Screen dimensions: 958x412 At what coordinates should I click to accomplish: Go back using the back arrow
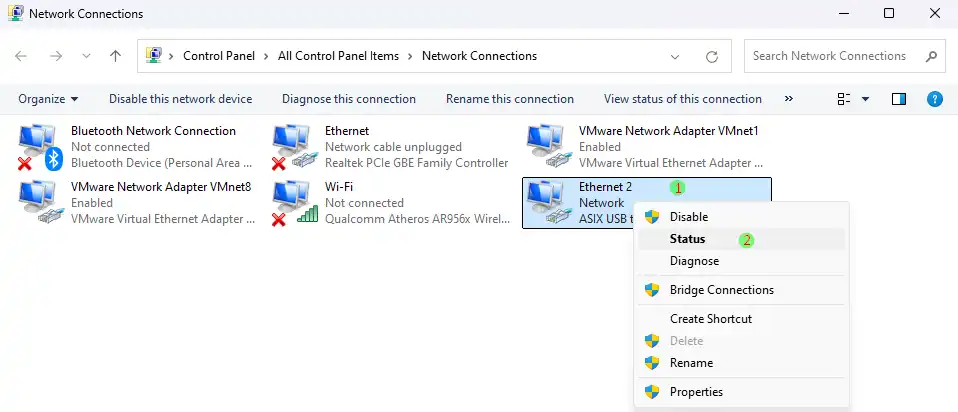pos(22,57)
